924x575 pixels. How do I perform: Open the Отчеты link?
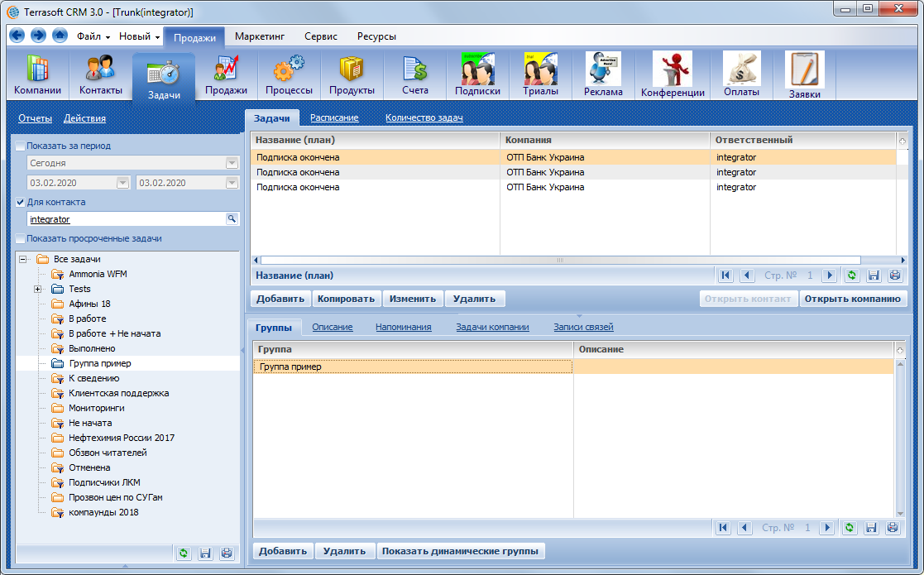coord(35,118)
